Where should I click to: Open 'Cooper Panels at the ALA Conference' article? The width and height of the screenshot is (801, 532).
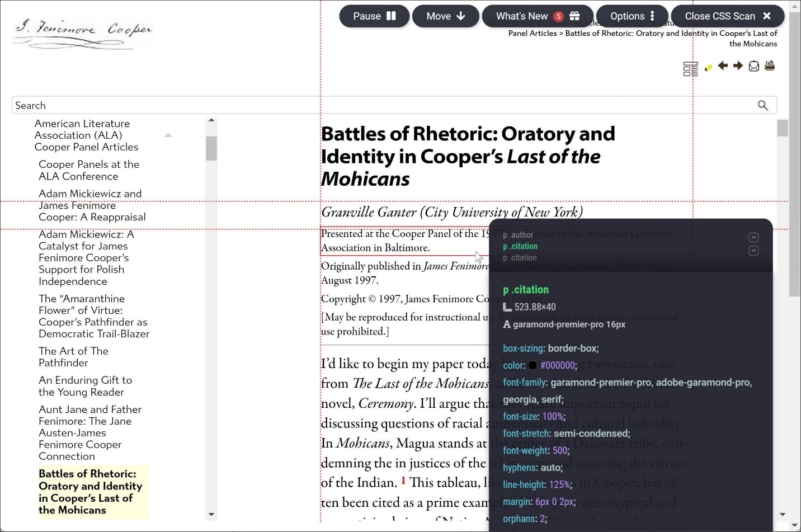(88, 170)
